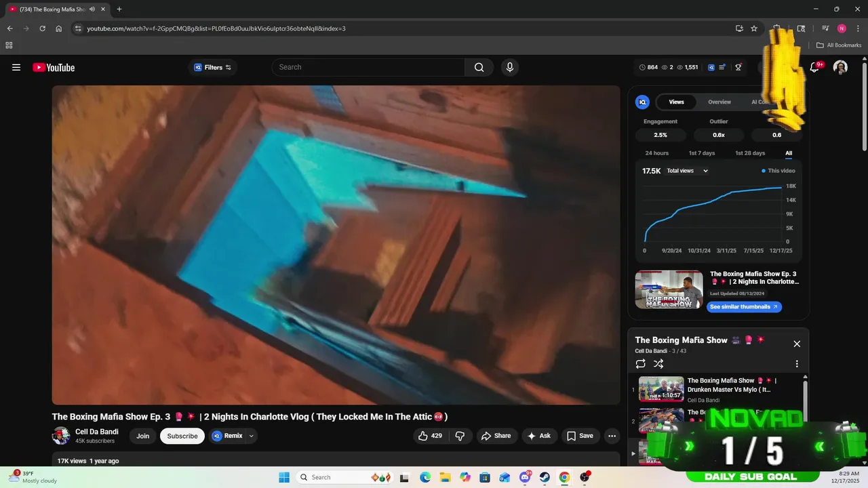Click the video player area
868x488 pixels.
coord(336,245)
